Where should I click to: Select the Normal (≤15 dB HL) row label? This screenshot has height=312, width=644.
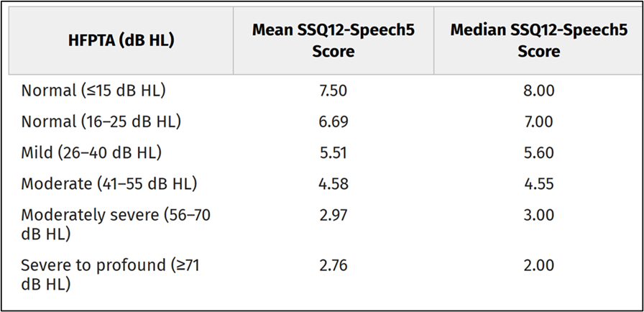pyautogui.click(x=93, y=91)
